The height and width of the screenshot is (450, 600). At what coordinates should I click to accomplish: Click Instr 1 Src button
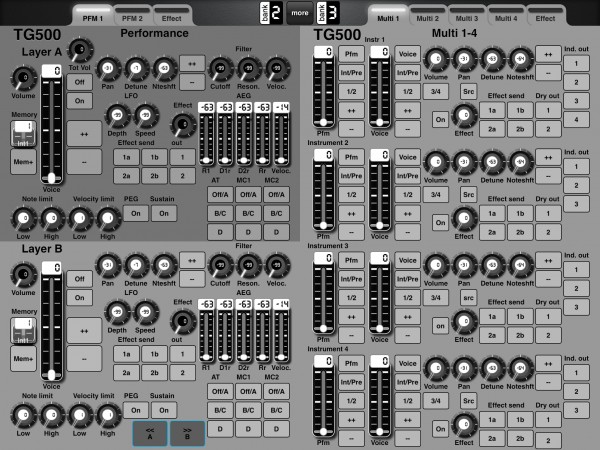tap(468, 92)
